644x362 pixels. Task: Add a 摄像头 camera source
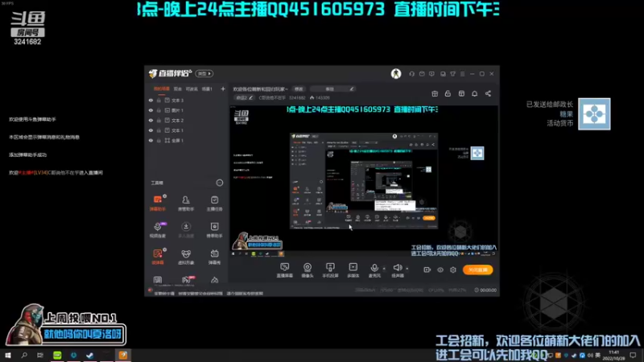tap(308, 270)
